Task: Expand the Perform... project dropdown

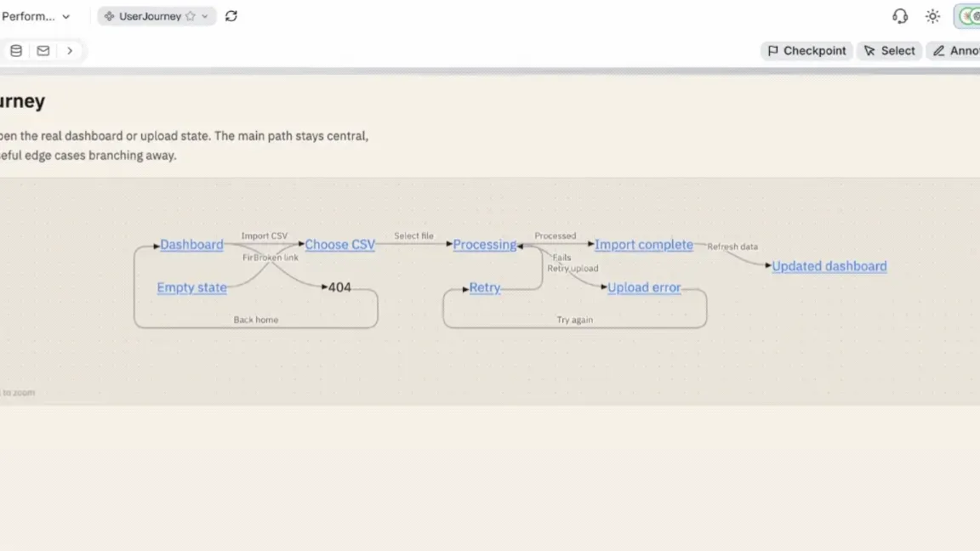Action: (x=66, y=17)
